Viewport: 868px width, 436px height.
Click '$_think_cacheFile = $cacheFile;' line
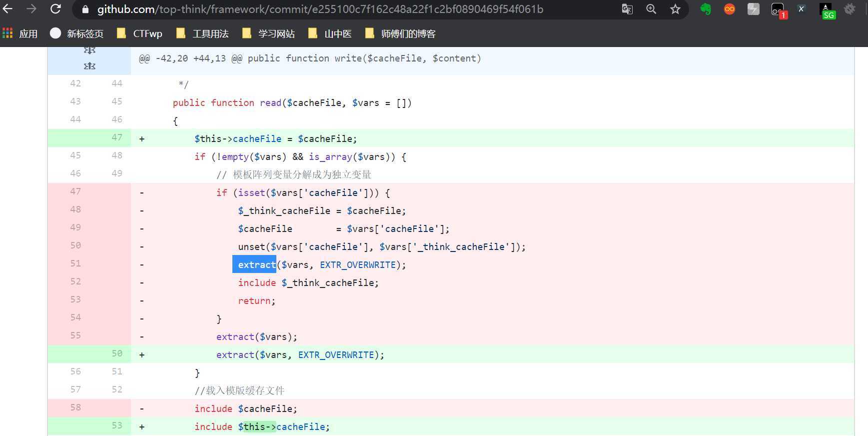click(322, 211)
